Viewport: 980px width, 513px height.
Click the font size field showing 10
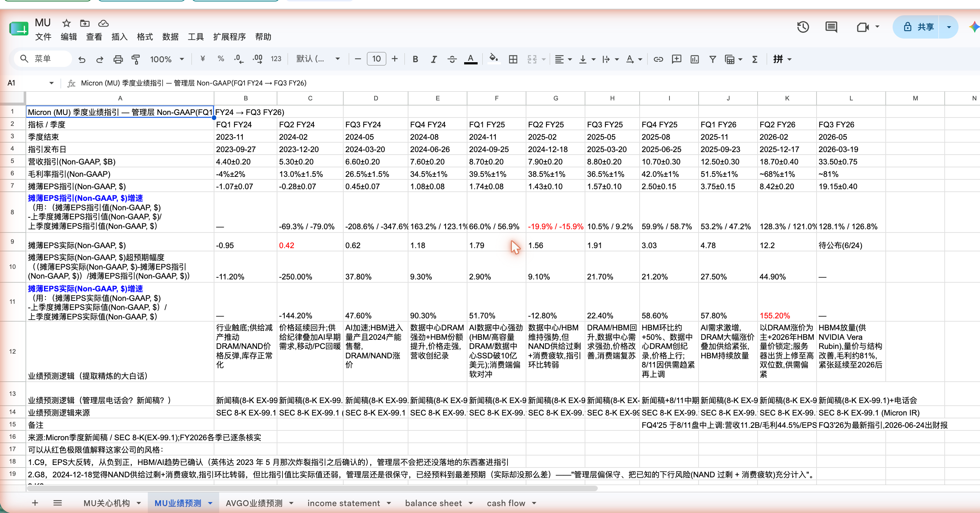[x=376, y=59]
